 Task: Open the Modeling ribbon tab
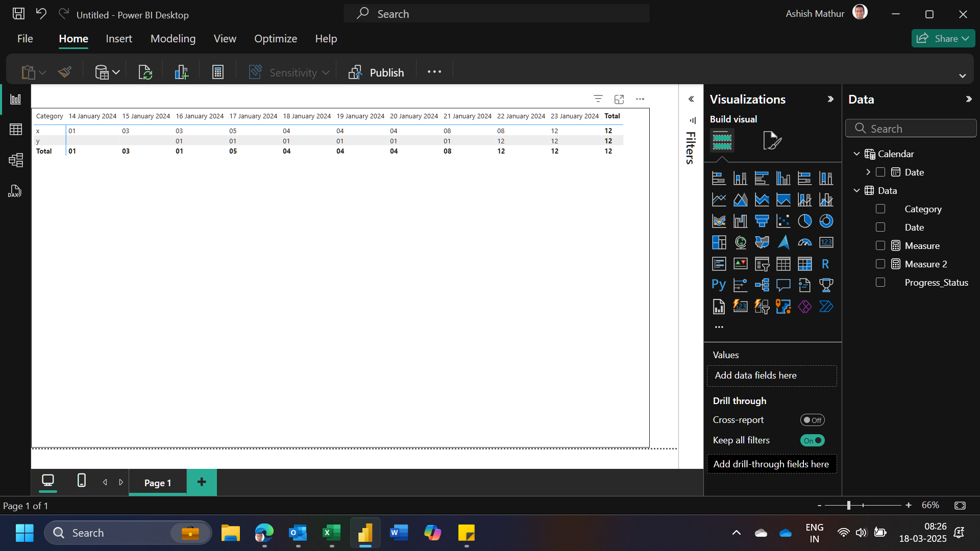click(x=173, y=38)
